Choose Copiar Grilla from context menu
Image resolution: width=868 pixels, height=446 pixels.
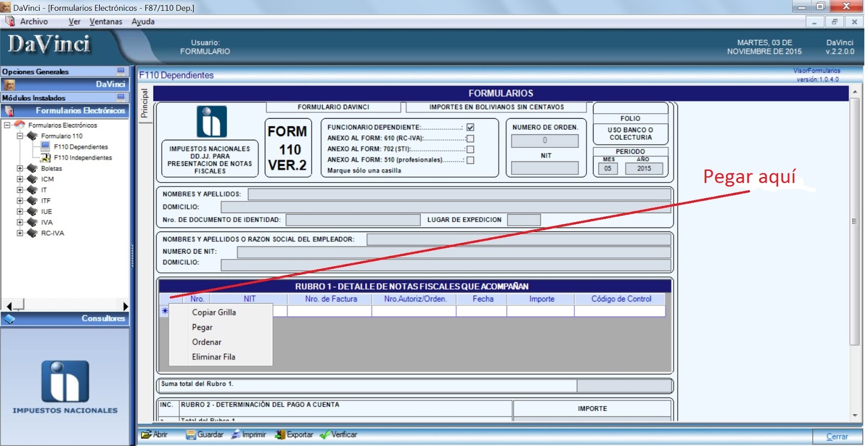[221, 312]
